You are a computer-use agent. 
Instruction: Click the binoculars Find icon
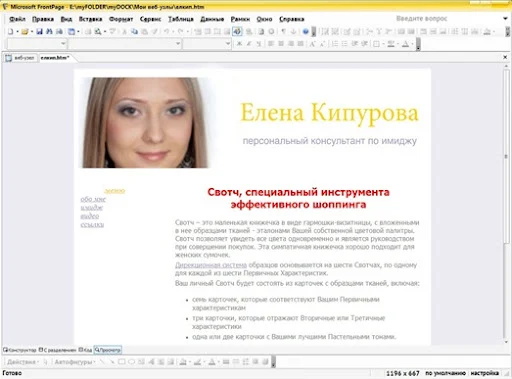49,32
